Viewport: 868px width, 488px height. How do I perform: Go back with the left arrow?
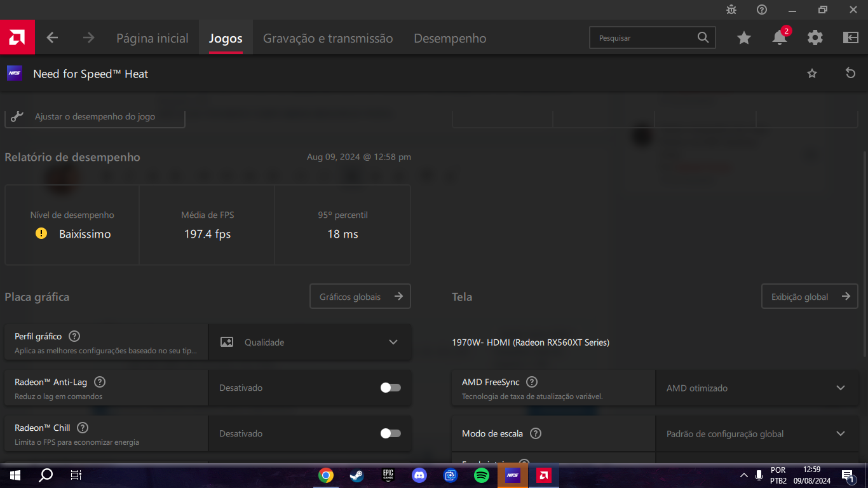pos(52,38)
